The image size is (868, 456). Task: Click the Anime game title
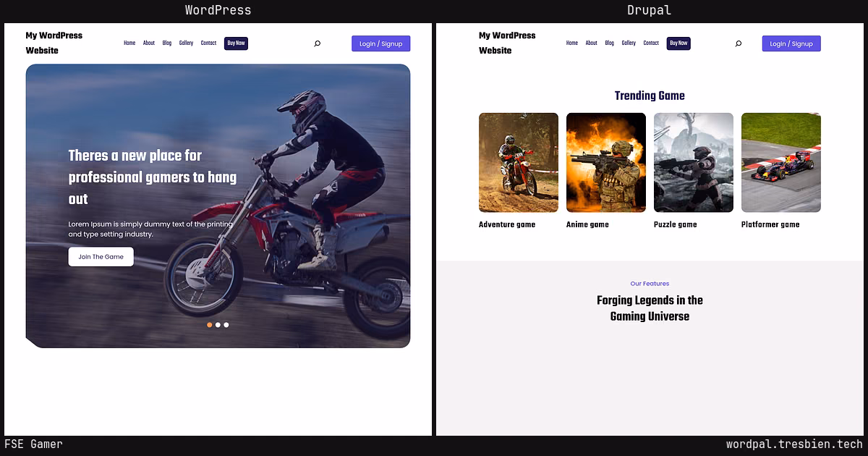(587, 224)
